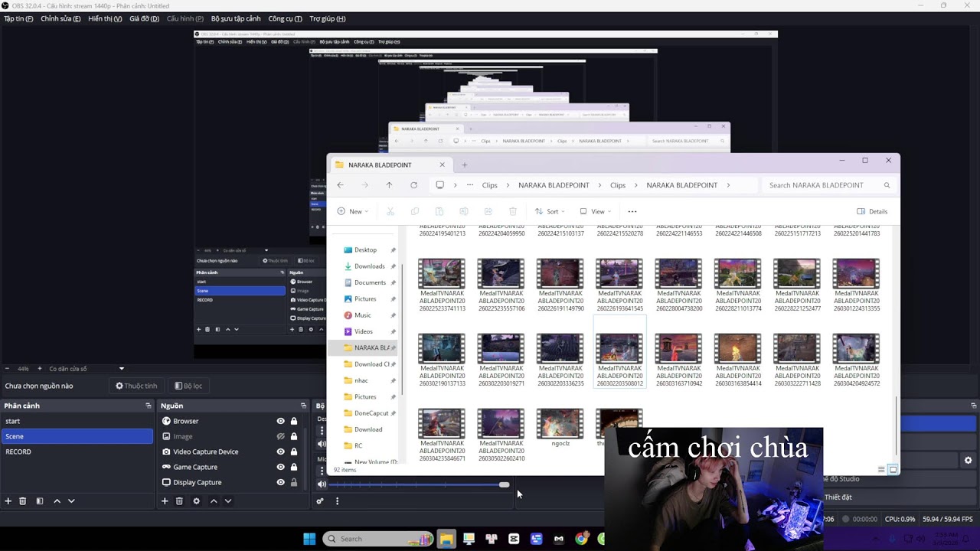Open the audio mixer three-dot menu
This screenshot has width=980, height=551.
click(x=337, y=501)
